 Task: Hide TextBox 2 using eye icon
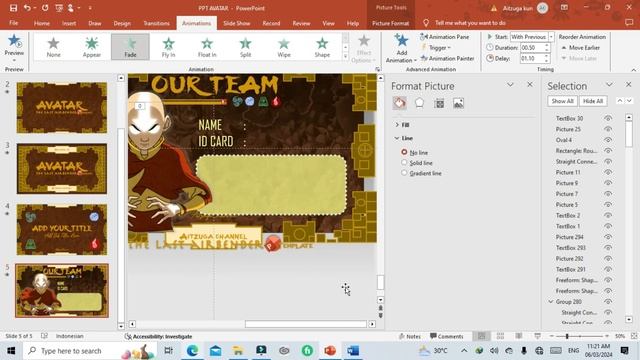608,215
